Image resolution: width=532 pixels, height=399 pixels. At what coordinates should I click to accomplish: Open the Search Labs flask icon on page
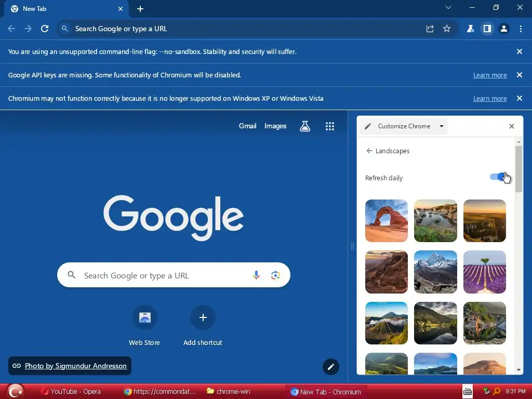tap(305, 126)
